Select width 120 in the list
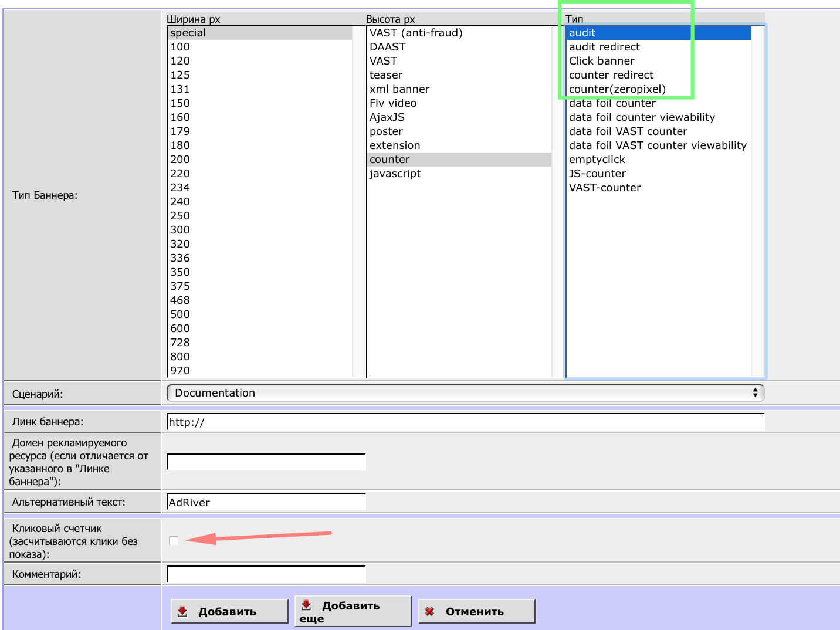The height and width of the screenshot is (630, 840). click(x=259, y=61)
